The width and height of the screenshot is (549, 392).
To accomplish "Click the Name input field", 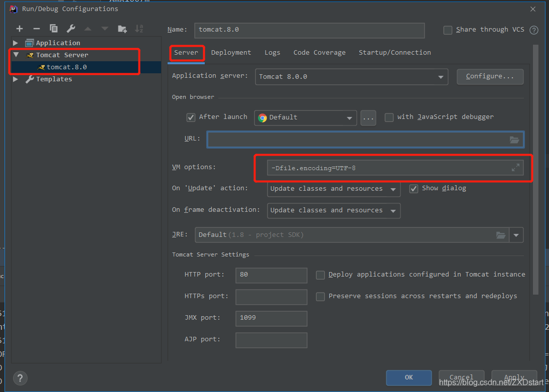I will 310,30.
